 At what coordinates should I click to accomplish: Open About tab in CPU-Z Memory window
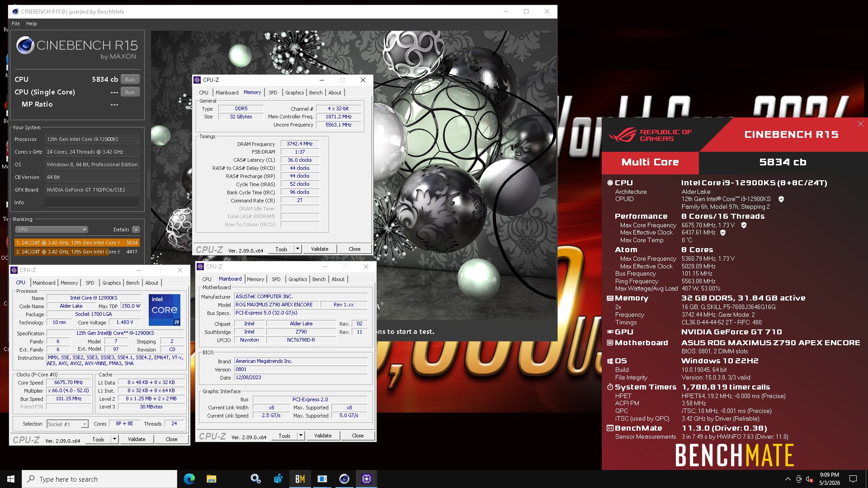[335, 93]
